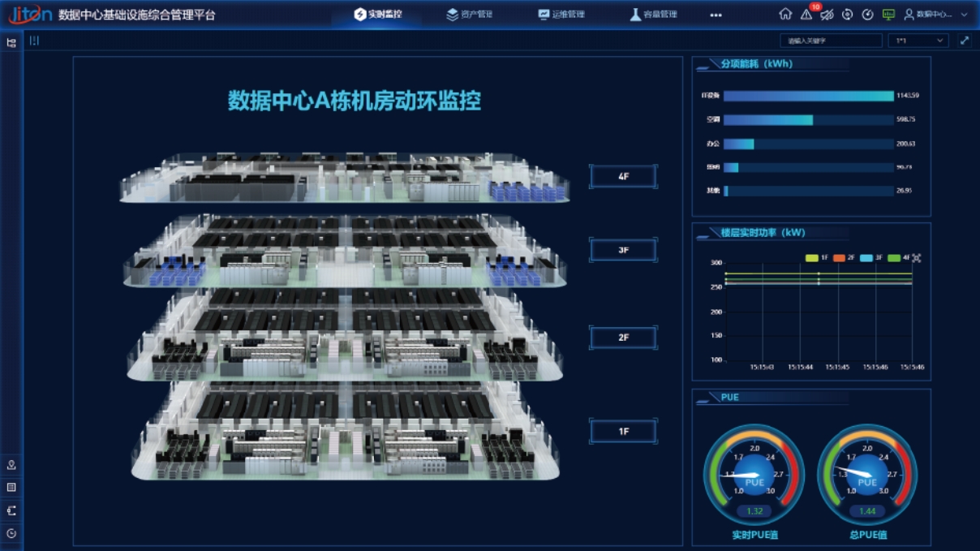
Task: Click the 1F floor button
Action: click(622, 430)
